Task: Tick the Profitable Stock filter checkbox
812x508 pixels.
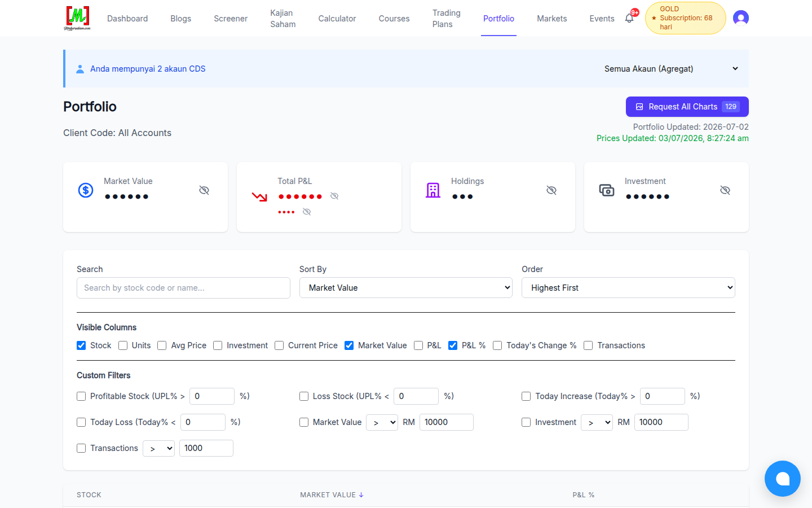Action: tap(81, 396)
